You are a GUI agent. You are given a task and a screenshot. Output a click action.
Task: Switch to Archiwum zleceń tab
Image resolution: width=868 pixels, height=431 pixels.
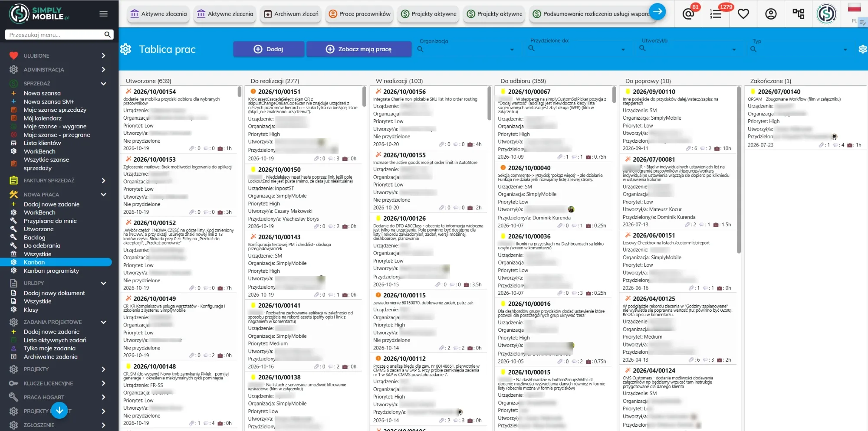click(291, 14)
